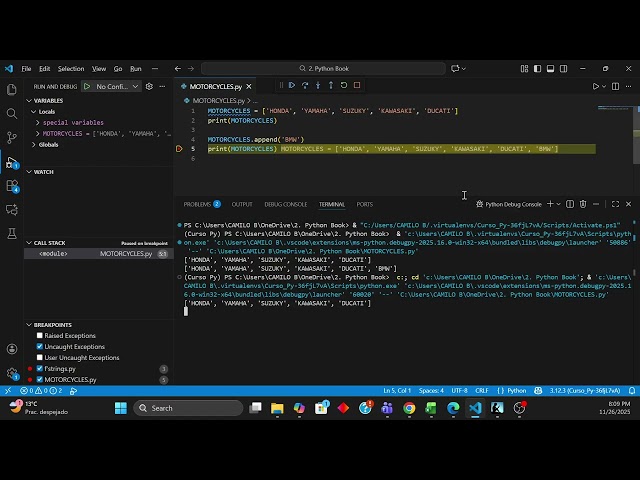Open Google Chrome from the taskbar
The image size is (640, 480).
coord(409,408)
